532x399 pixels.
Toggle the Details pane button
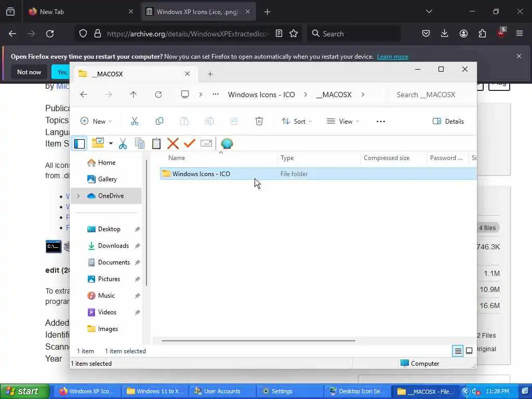point(448,122)
